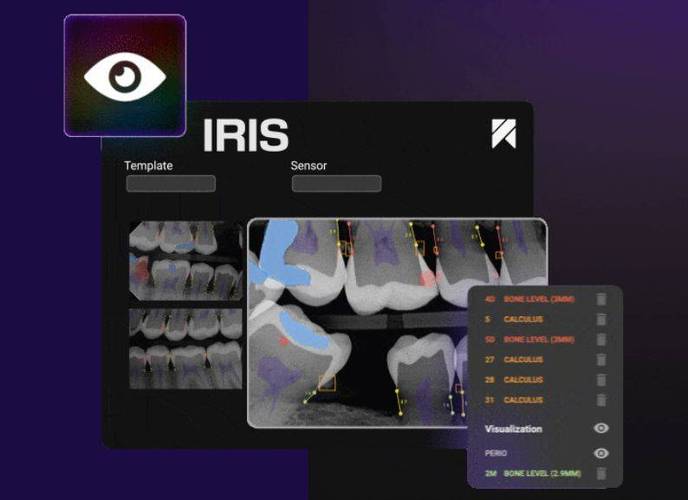Delete the 27 Calculus finding
This screenshot has width=688, height=500.
point(601,359)
